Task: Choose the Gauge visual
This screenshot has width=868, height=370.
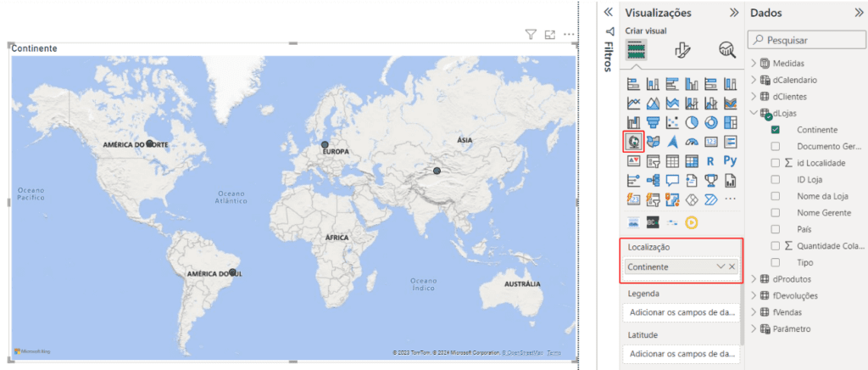Action: pyautogui.click(x=692, y=142)
